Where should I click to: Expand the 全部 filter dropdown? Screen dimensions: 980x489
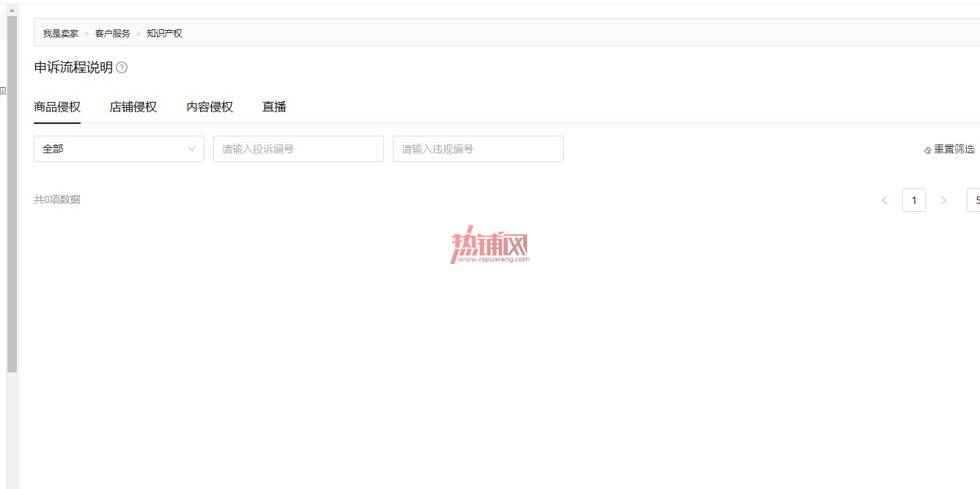click(119, 149)
